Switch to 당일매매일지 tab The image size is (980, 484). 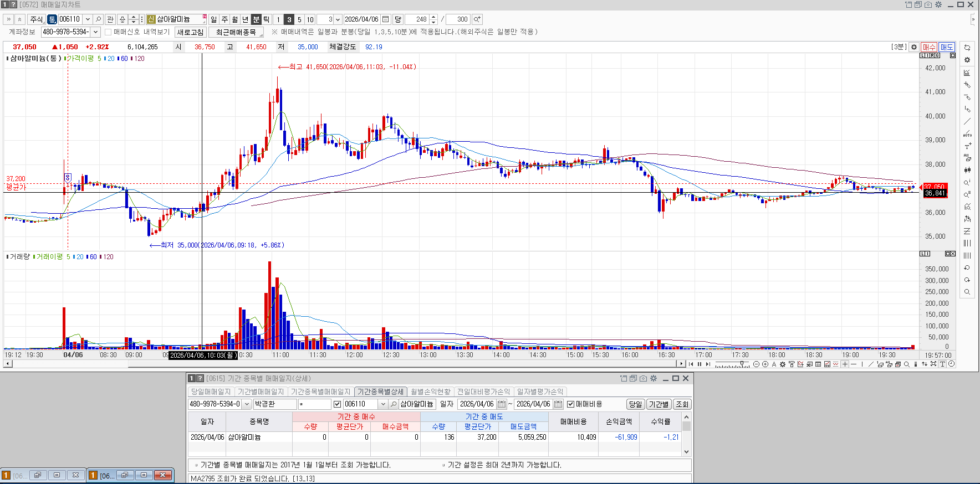point(211,392)
